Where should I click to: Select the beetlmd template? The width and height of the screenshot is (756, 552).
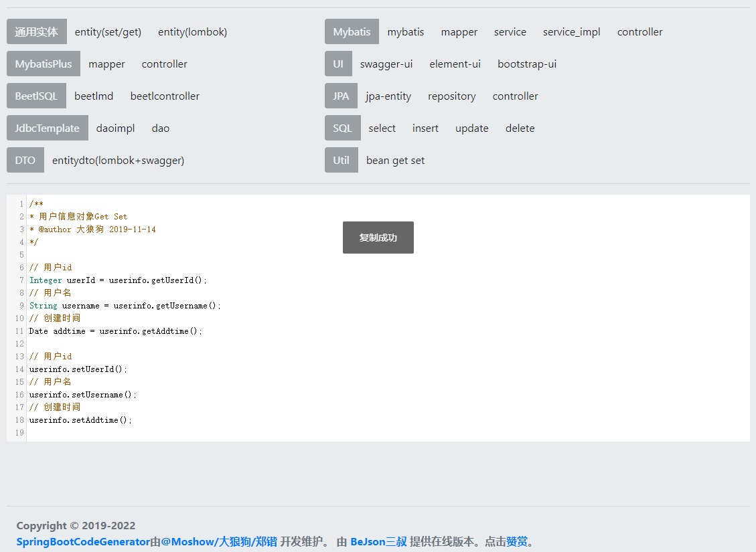[x=94, y=96]
